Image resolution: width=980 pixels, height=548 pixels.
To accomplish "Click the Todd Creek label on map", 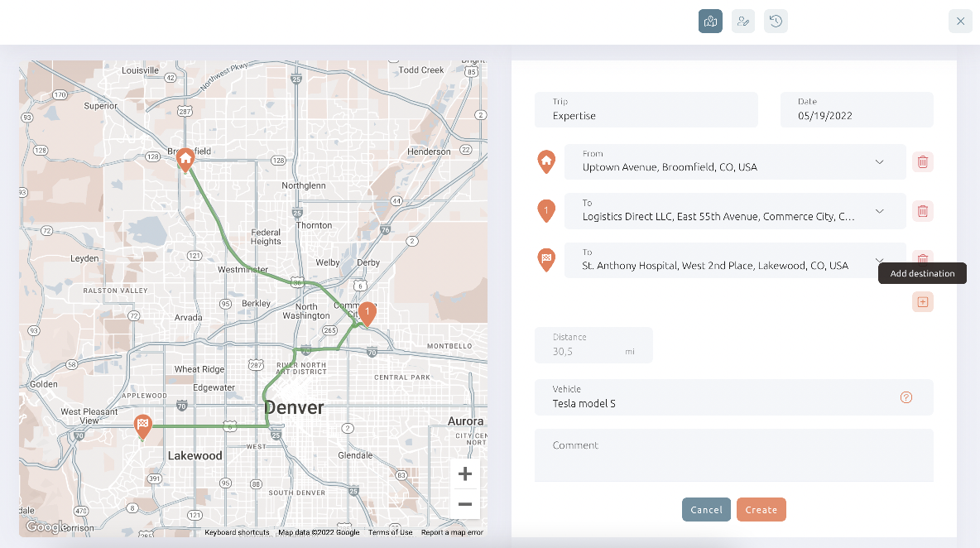I will click(421, 70).
